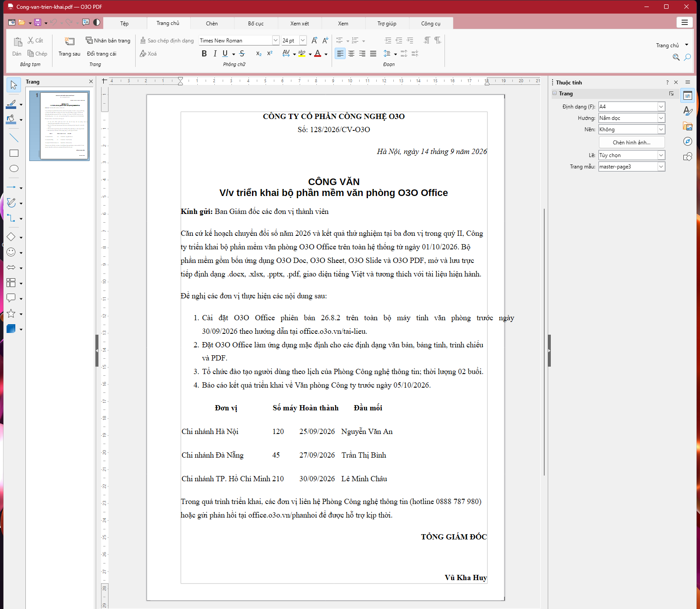700x609 pixels.
Task: Pick the Ellipse shape tool
Action: [x=14, y=168]
